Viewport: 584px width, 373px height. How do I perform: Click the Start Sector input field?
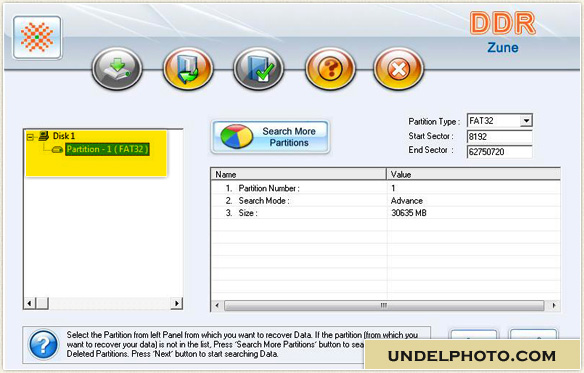click(x=499, y=136)
